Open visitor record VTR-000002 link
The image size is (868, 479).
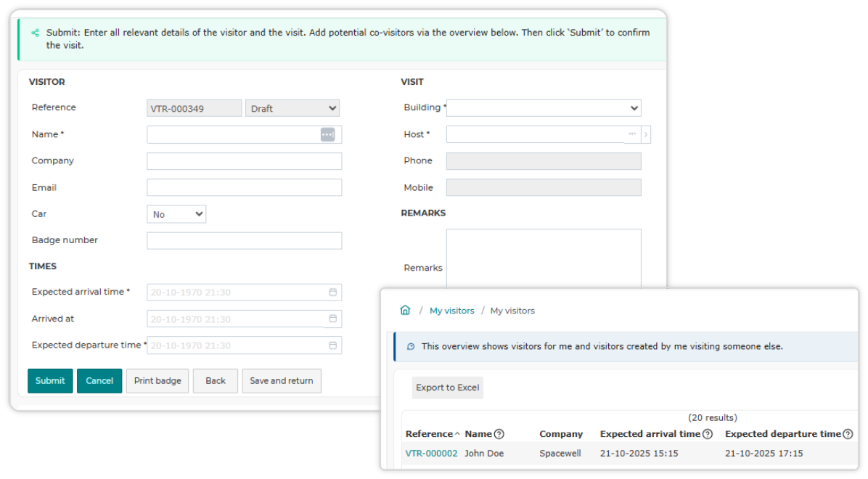tap(431, 454)
